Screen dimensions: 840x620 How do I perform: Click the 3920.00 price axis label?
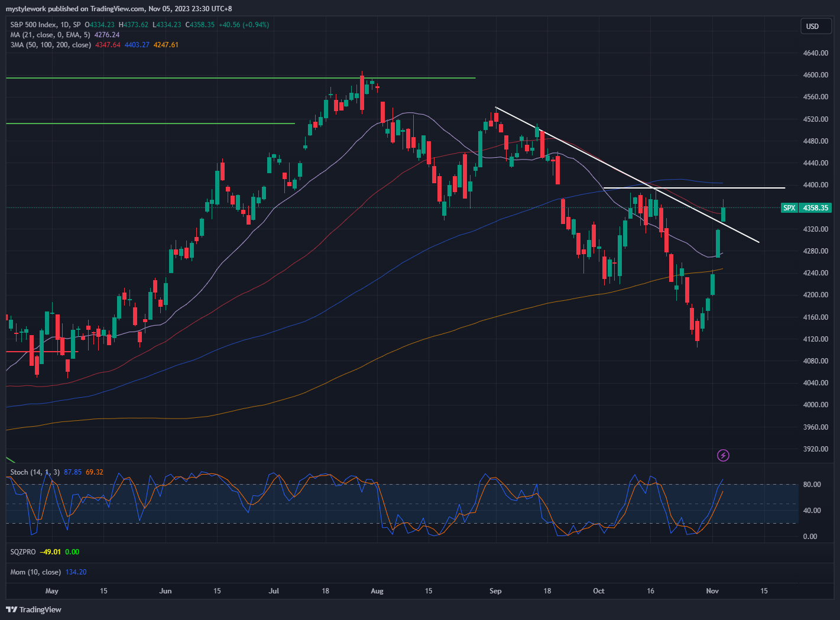point(815,449)
